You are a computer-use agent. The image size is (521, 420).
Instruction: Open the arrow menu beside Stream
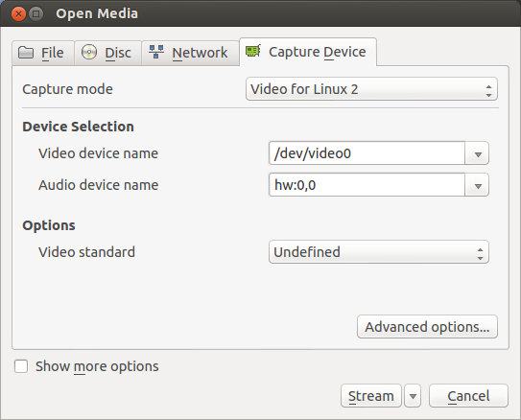point(413,396)
